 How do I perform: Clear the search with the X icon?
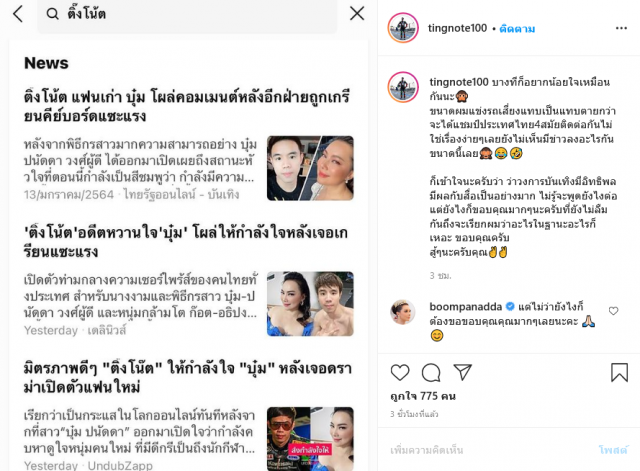click(x=357, y=13)
